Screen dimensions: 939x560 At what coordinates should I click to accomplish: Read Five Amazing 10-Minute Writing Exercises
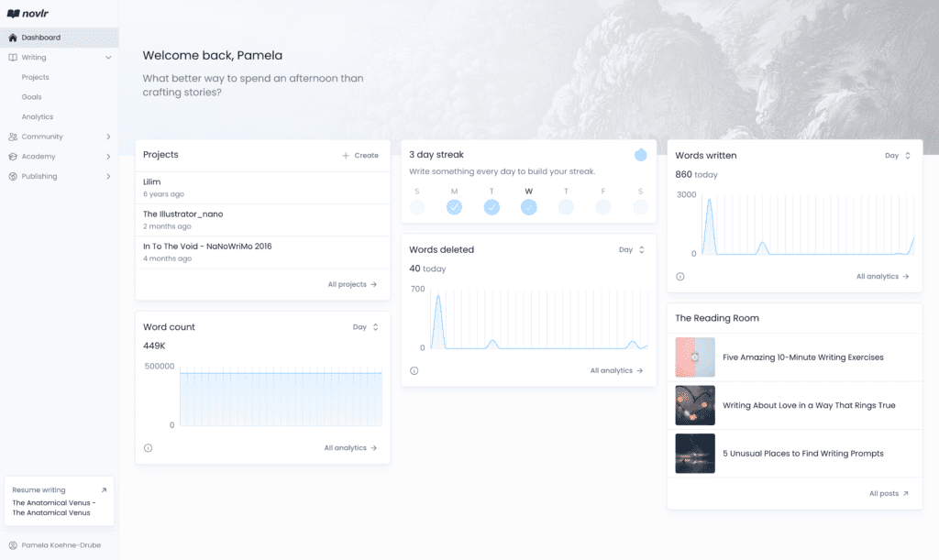click(803, 357)
